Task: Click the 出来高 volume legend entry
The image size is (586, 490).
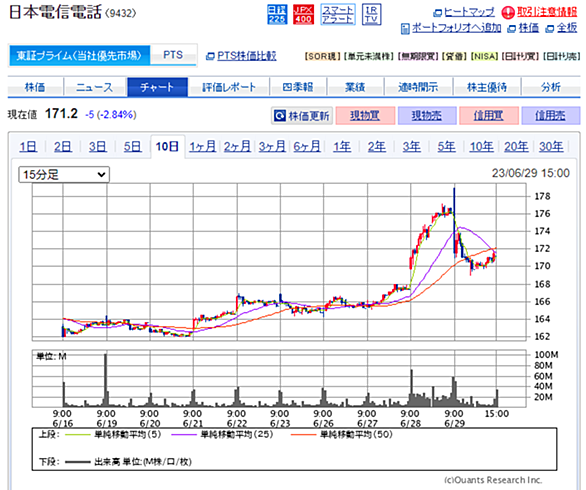Action: (128, 462)
